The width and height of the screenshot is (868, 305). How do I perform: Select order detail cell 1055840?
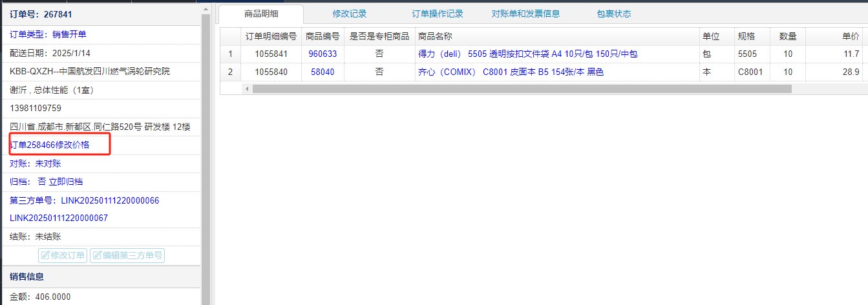271,72
